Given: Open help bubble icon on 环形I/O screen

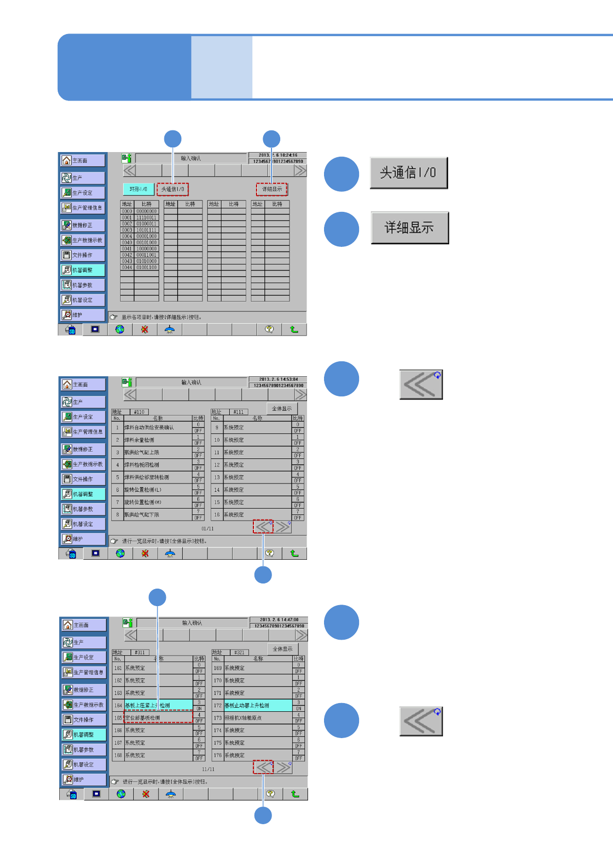Looking at the screenshot, I should coord(269,329).
